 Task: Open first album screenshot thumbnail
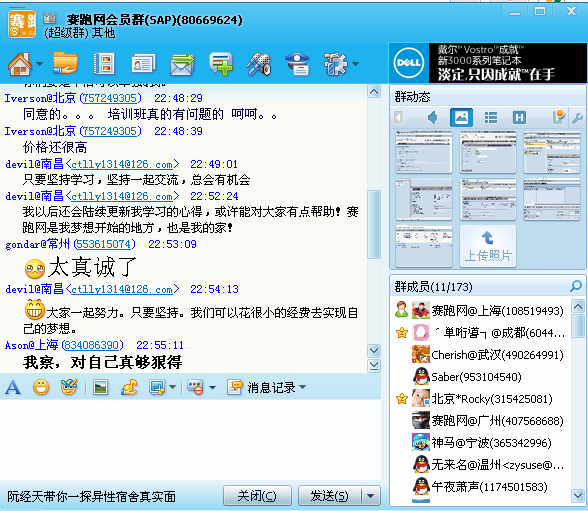[424, 152]
